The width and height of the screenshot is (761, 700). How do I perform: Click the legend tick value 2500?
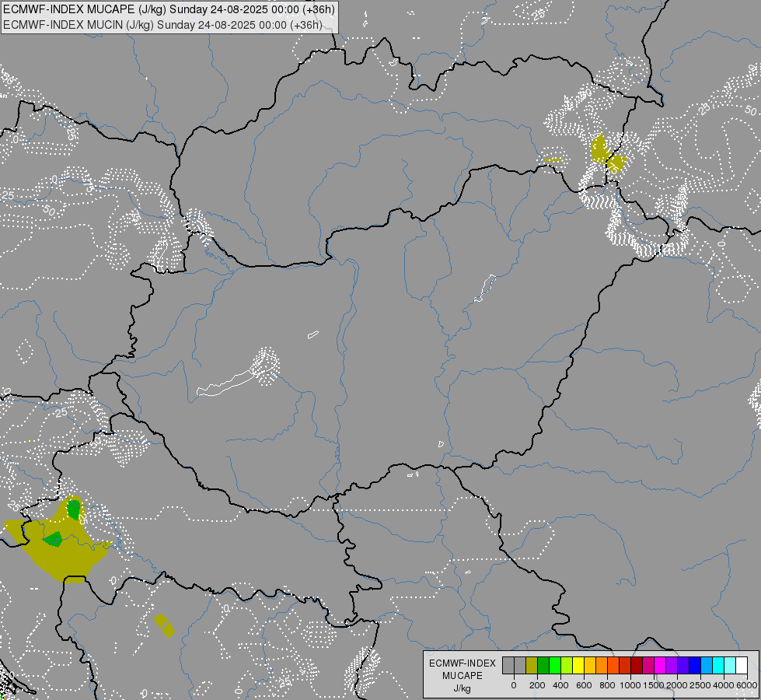pyautogui.click(x=700, y=685)
